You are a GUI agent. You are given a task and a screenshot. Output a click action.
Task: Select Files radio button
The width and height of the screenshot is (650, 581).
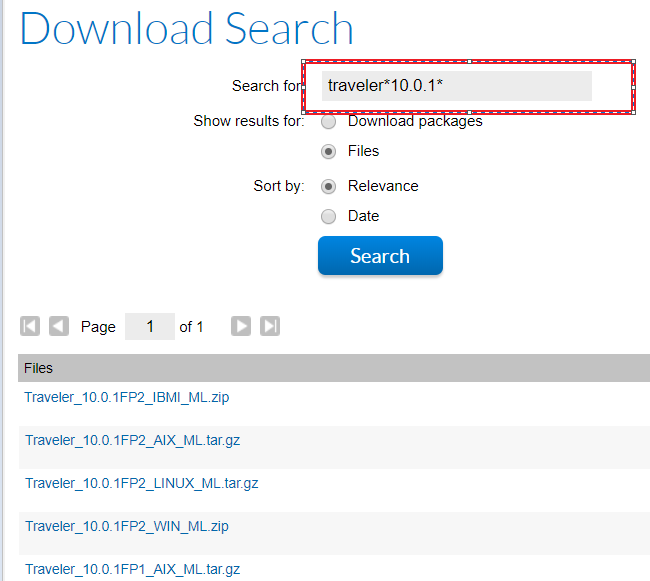tap(328, 152)
